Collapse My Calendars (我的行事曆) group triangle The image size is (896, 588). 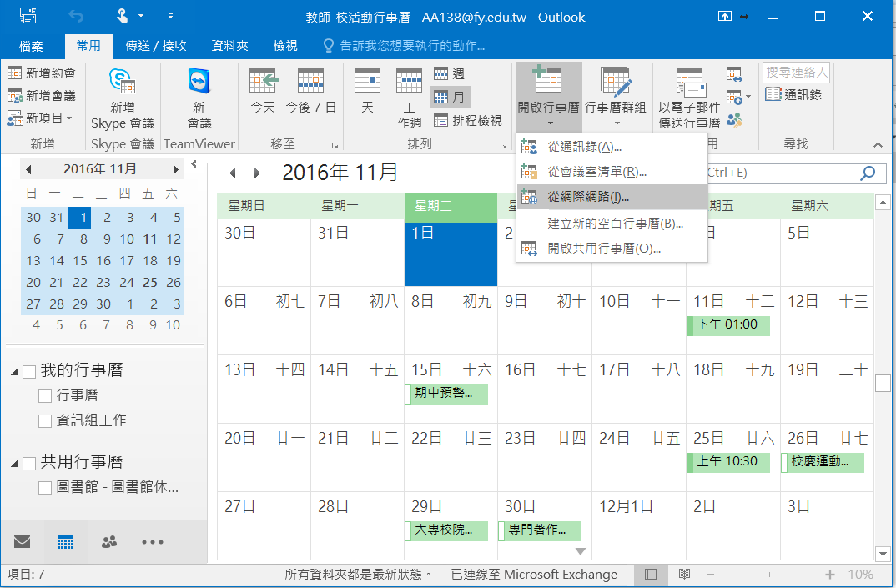15,372
